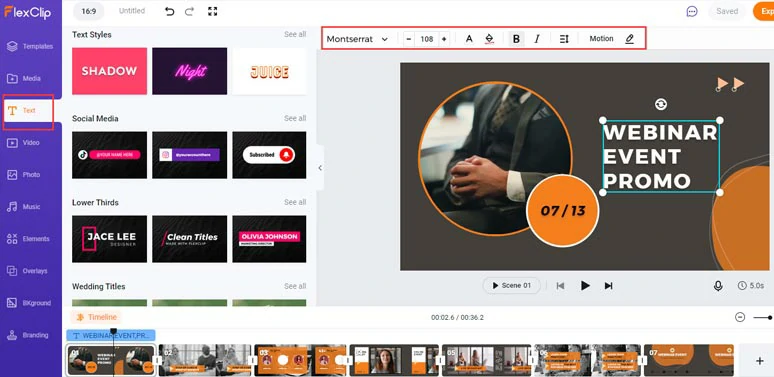Click the Untitled project name field

[132, 11]
